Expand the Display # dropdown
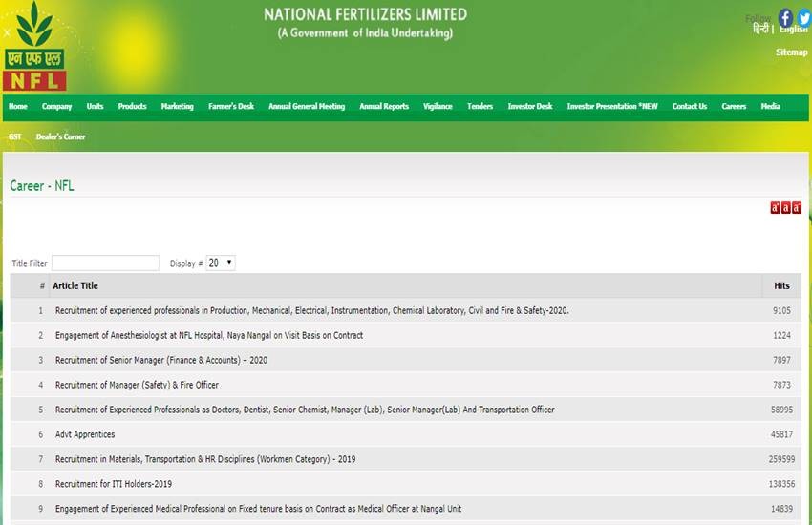This screenshot has height=525, width=812. (221, 262)
